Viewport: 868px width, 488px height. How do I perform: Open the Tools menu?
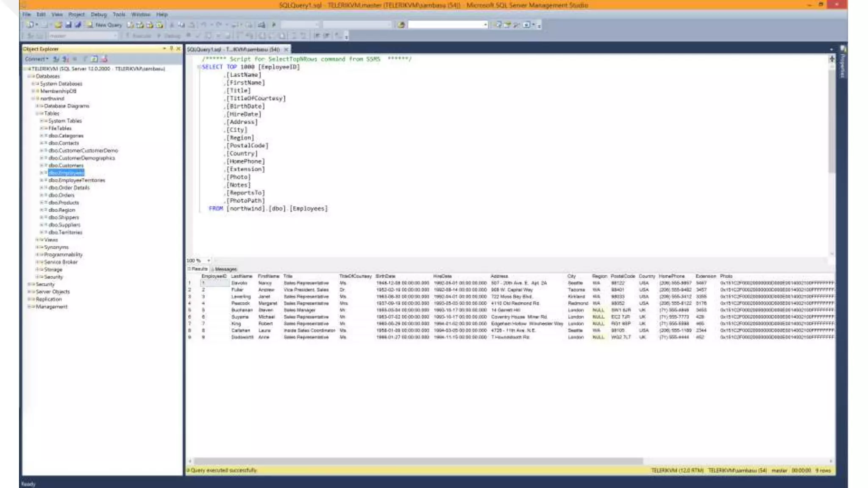119,14
